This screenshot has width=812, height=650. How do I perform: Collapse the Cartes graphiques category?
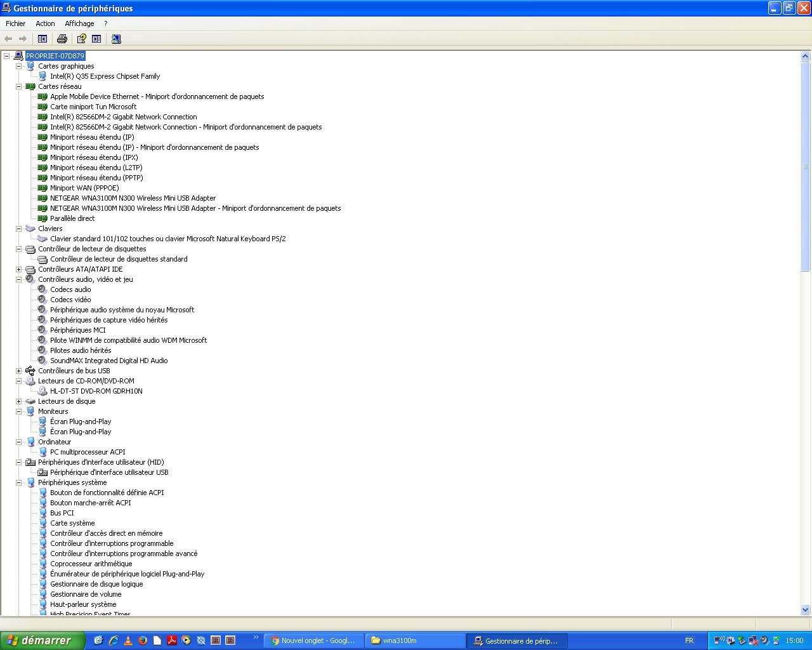click(x=18, y=66)
